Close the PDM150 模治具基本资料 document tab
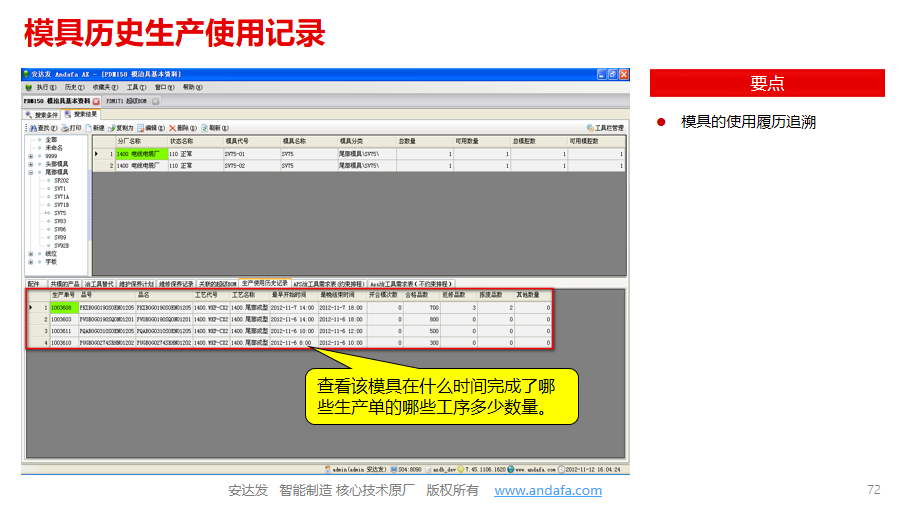The height and width of the screenshot is (509, 907). coord(96,101)
